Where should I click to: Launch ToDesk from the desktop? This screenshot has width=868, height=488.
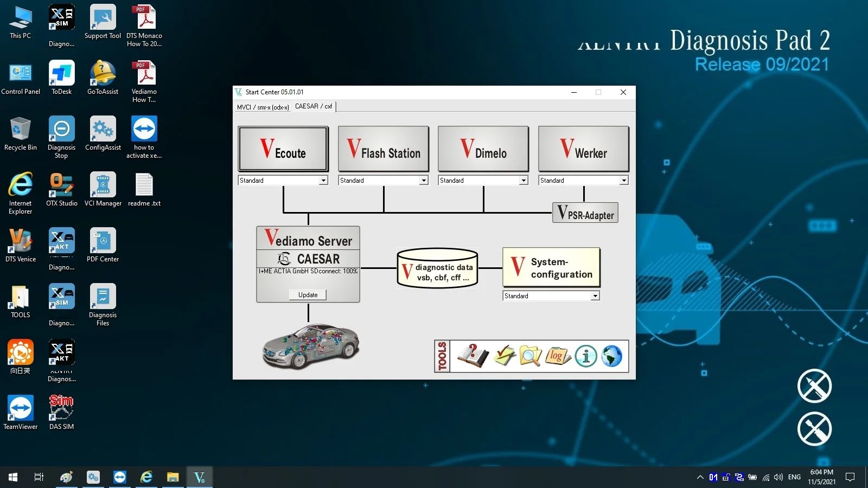pos(62,79)
